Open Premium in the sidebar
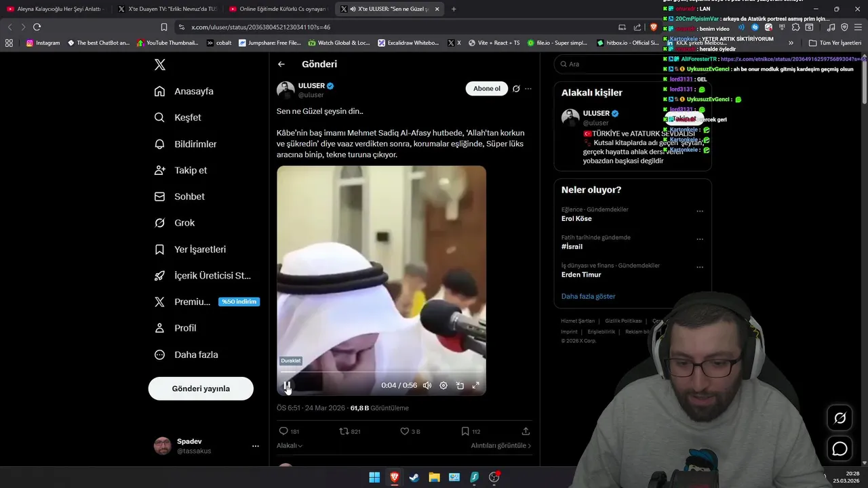Image resolution: width=868 pixels, height=488 pixels. (206, 302)
